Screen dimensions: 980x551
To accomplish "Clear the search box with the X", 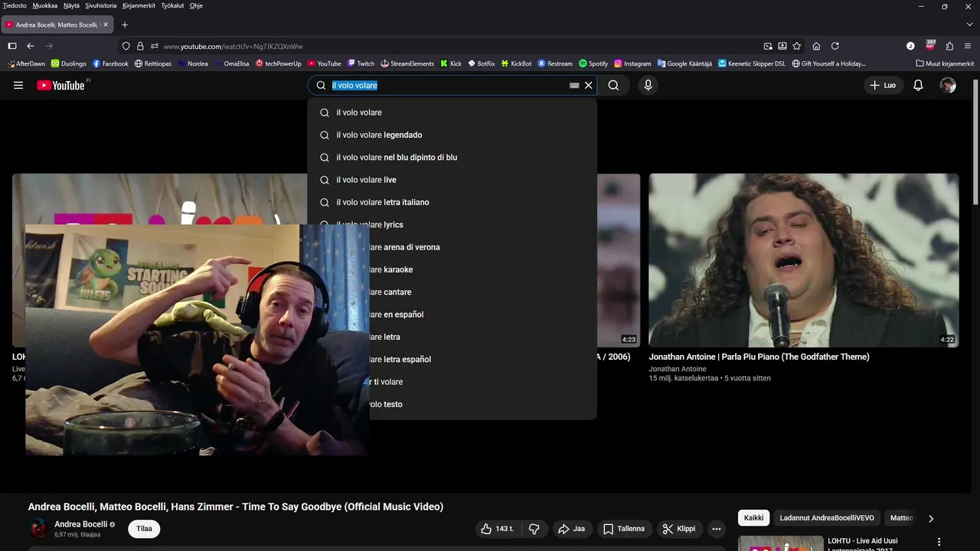I will click(589, 86).
